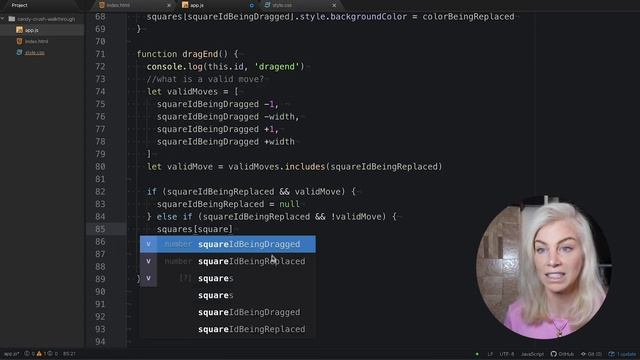Image resolution: width=640 pixels, height=360 pixels.
Task: Click the modified dot on the app.js tab
Action: pos(251,5)
